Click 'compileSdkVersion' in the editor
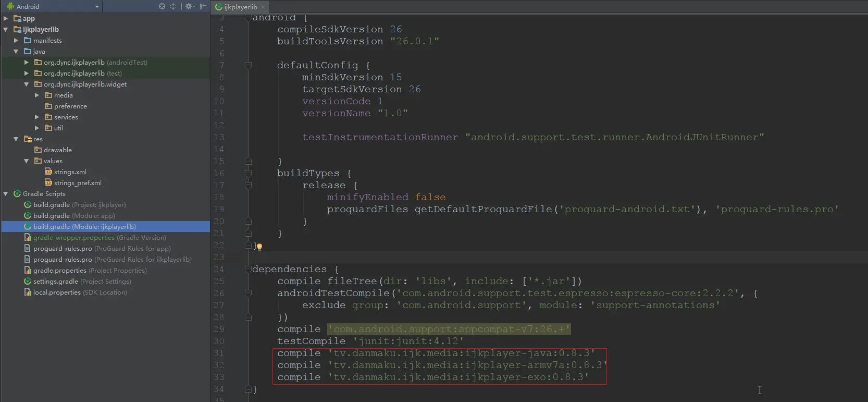This screenshot has width=868, height=402. pyautogui.click(x=330, y=29)
